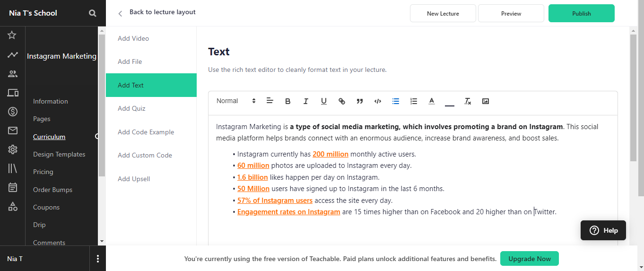Click the Help chat widget
Image resolution: width=644 pixels, height=271 pixels.
coord(603,230)
